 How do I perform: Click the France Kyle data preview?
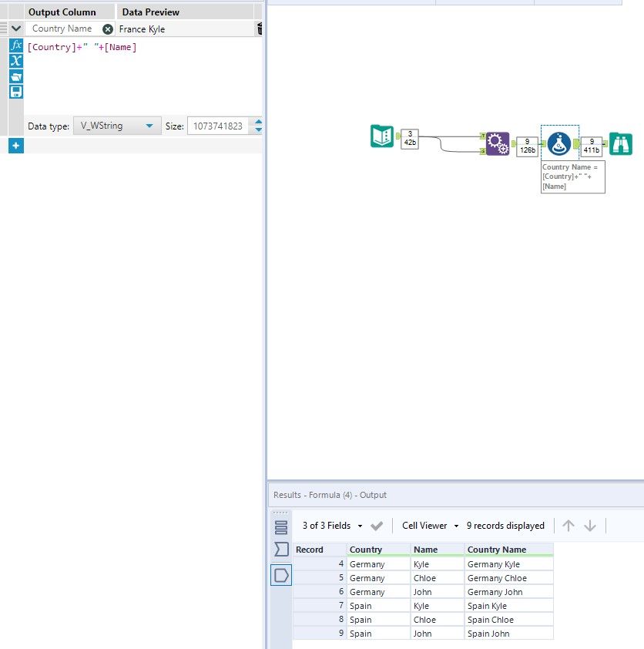click(142, 29)
